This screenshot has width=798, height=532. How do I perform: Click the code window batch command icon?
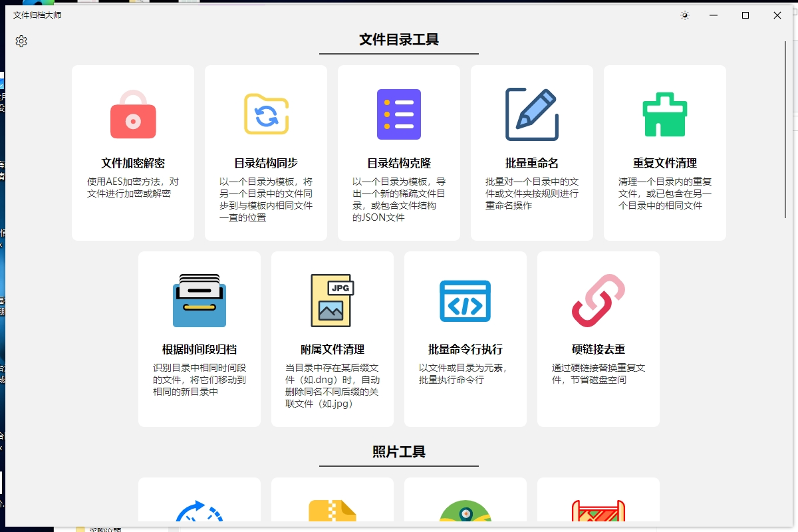465,301
